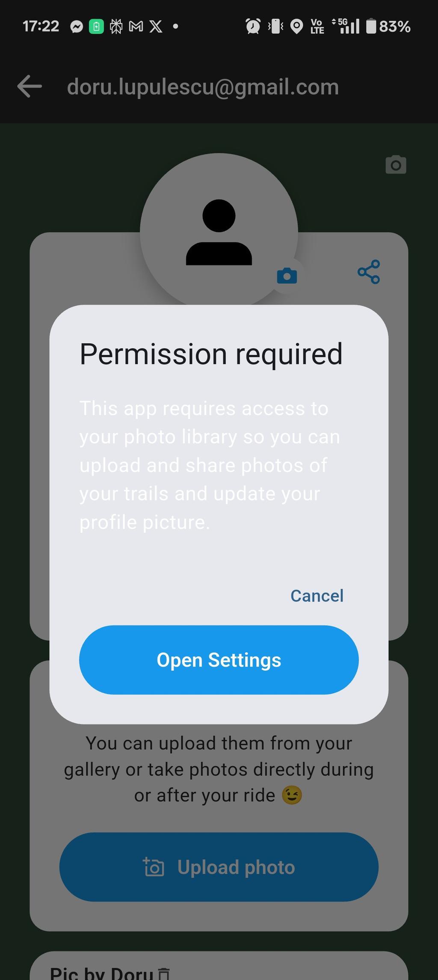Image resolution: width=438 pixels, height=980 pixels.
Task: Tap the gray camera icon for cover photo
Action: [396, 165]
